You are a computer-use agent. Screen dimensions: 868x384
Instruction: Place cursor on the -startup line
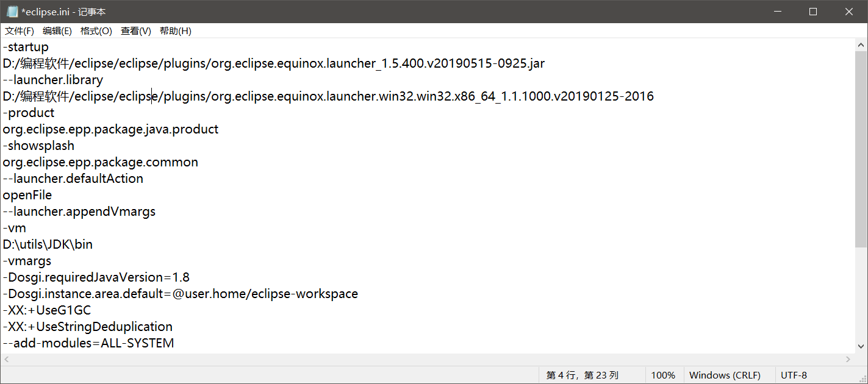26,46
